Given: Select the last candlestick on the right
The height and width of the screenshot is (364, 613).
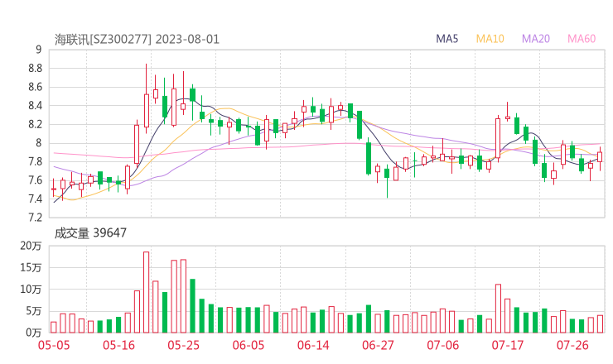Looking at the screenshot, I should (x=600, y=157).
